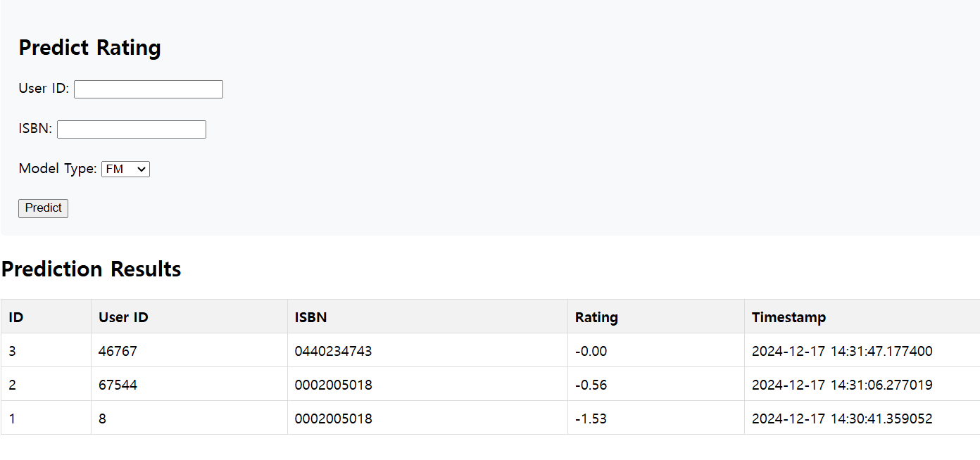The image size is (980, 460).
Task: Click the rating -1.53 cell
Action: coord(656,418)
